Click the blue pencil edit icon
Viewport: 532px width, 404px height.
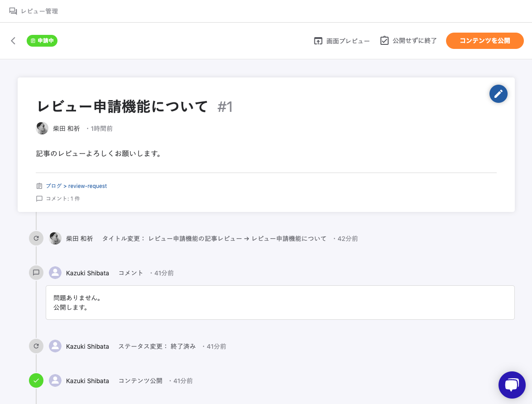(498, 94)
